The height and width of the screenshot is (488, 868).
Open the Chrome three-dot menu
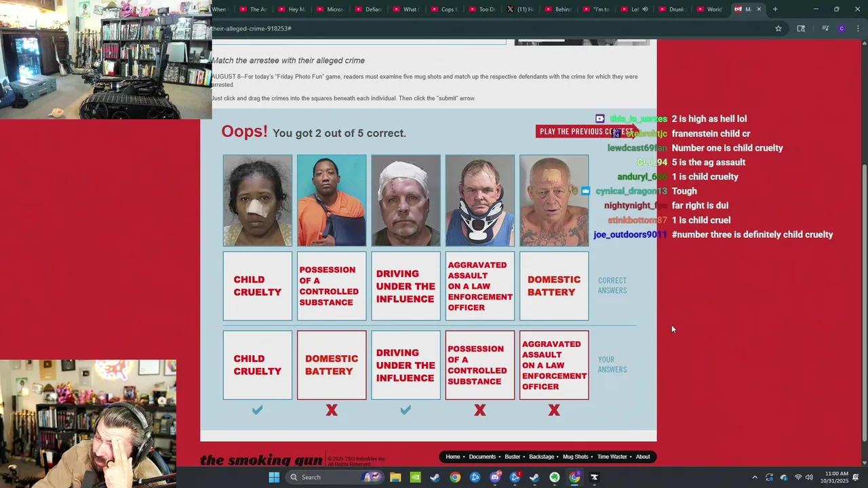pyautogui.click(x=858, y=28)
